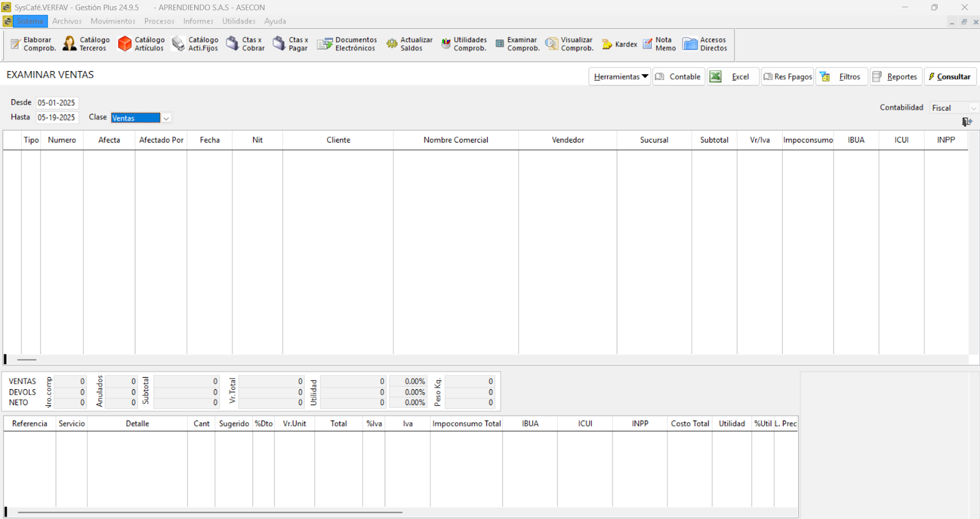Open Elaborar Comprob. toolbar icon
This screenshot has height=519, width=980.
point(17,44)
